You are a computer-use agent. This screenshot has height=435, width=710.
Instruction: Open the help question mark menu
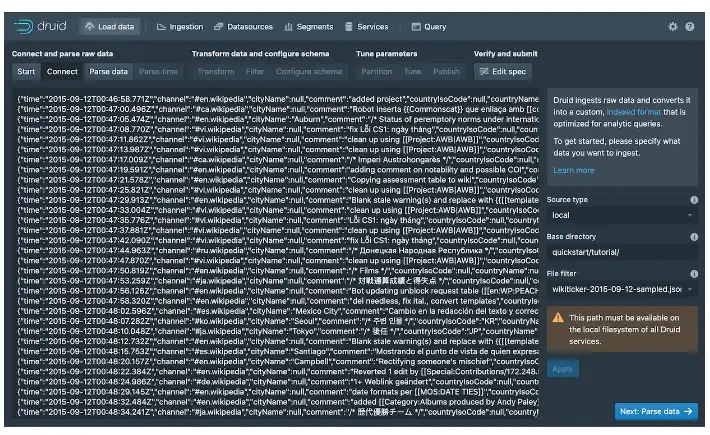(689, 27)
